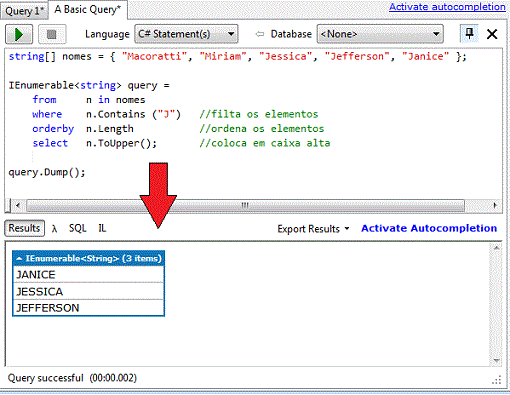This screenshot has height=395, width=510.
Task: Click the JEFFERSON result row
Action: tap(88, 308)
